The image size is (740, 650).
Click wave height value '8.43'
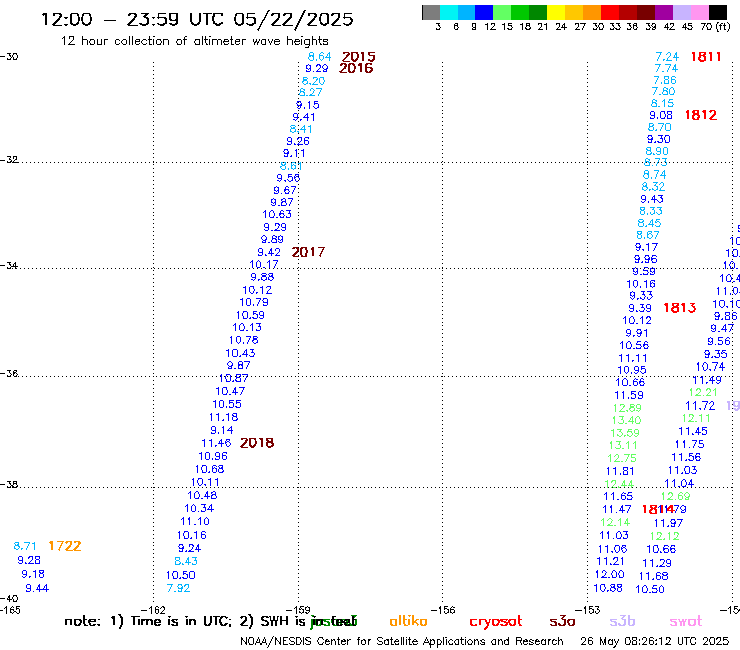[x=186, y=561]
